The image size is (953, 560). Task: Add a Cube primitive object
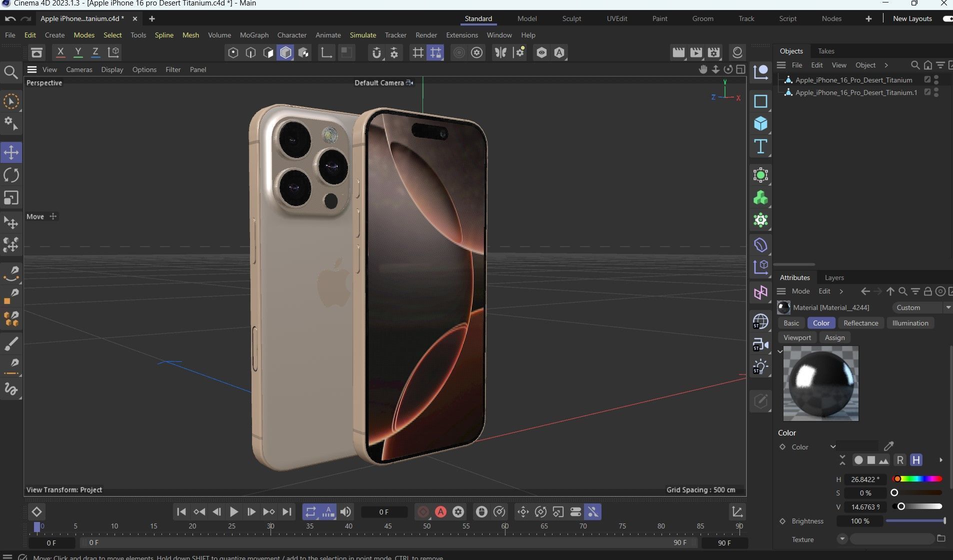coord(760,123)
